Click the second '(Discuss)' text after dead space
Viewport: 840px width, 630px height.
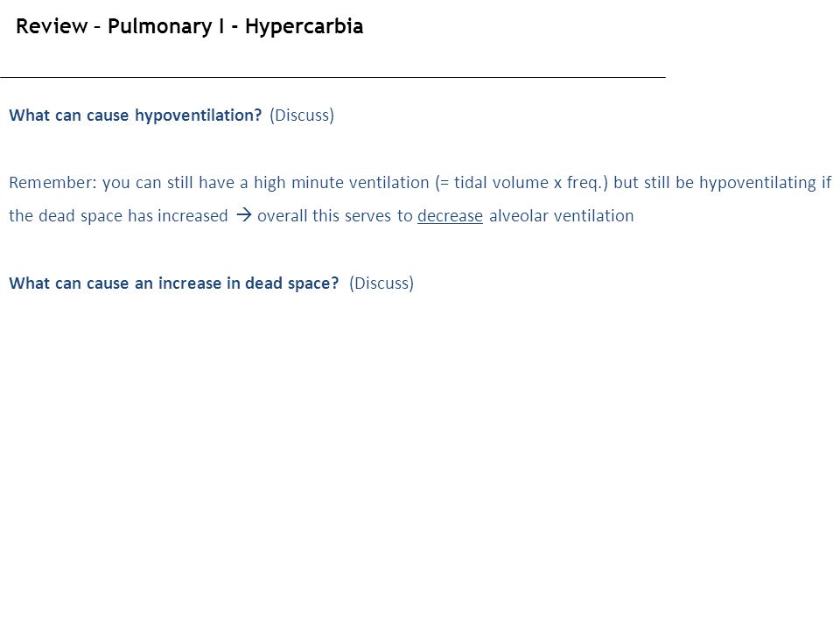[381, 283]
